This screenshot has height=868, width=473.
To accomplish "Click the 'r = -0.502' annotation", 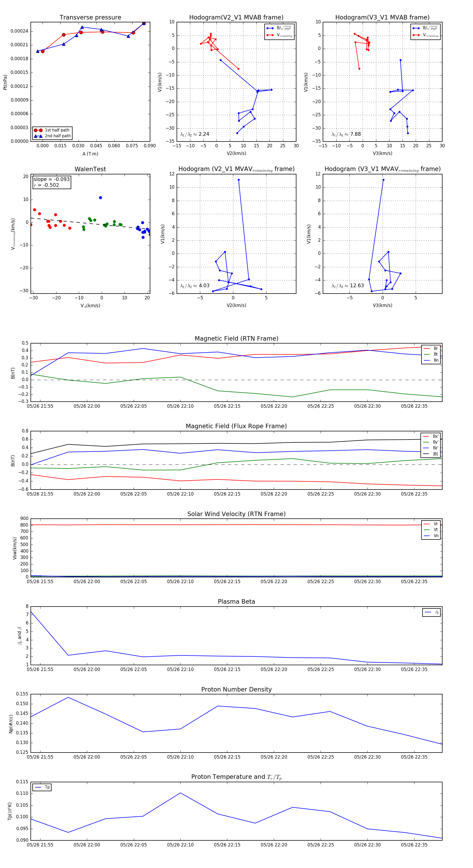I will 46,185.
